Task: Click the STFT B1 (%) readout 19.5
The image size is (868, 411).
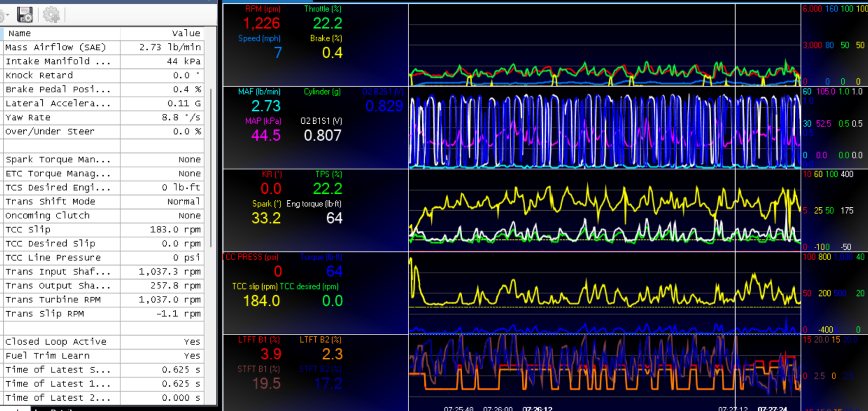Action: tap(266, 383)
